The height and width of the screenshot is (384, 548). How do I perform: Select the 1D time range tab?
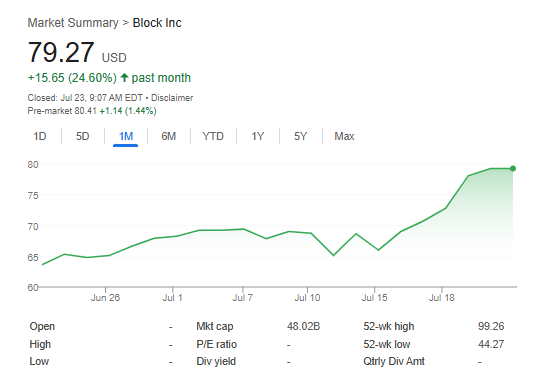point(39,136)
